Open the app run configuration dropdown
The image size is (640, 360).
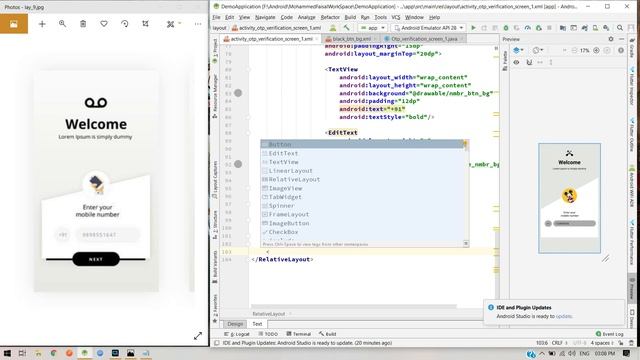372,28
